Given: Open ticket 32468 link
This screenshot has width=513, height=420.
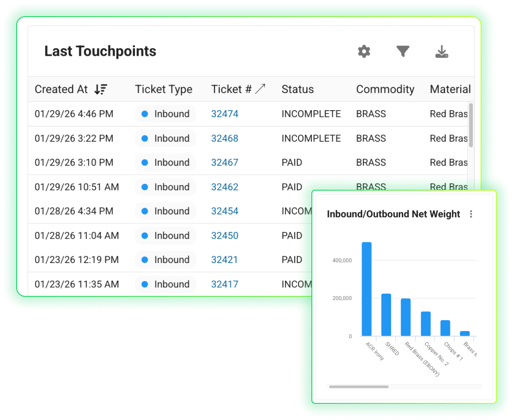Looking at the screenshot, I should 225,139.
